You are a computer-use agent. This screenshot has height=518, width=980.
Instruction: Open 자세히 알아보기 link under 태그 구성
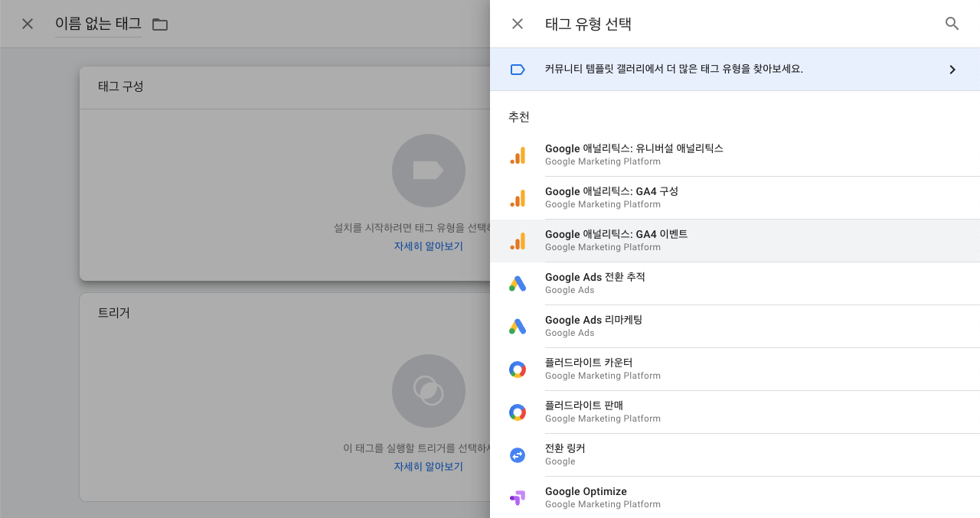point(429,246)
